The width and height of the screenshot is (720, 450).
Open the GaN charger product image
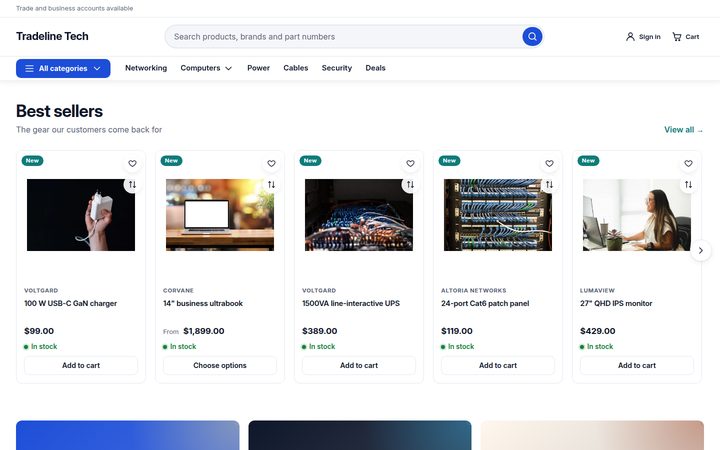(x=81, y=215)
